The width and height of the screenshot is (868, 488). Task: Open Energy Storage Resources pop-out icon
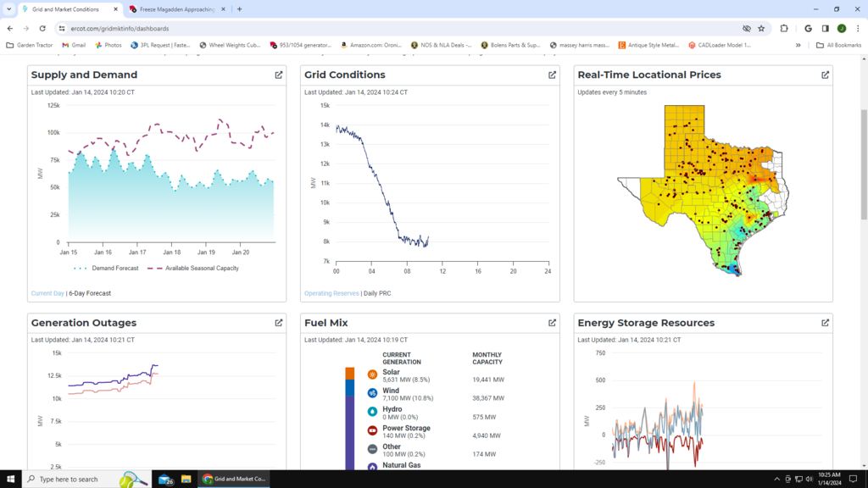(x=825, y=323)
